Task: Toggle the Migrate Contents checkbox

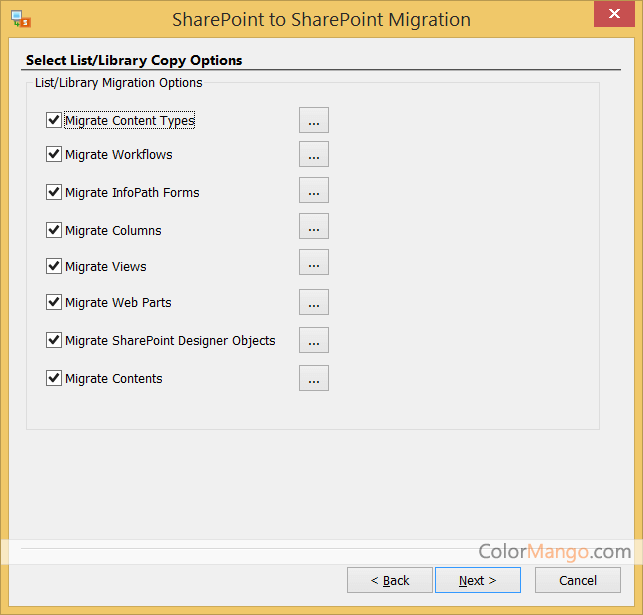Action: point(54,378)
